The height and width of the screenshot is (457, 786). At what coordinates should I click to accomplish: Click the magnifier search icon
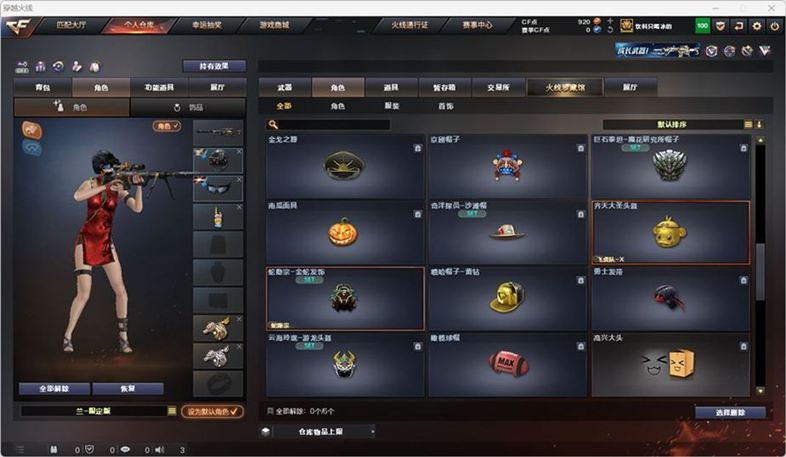(273, 124)
